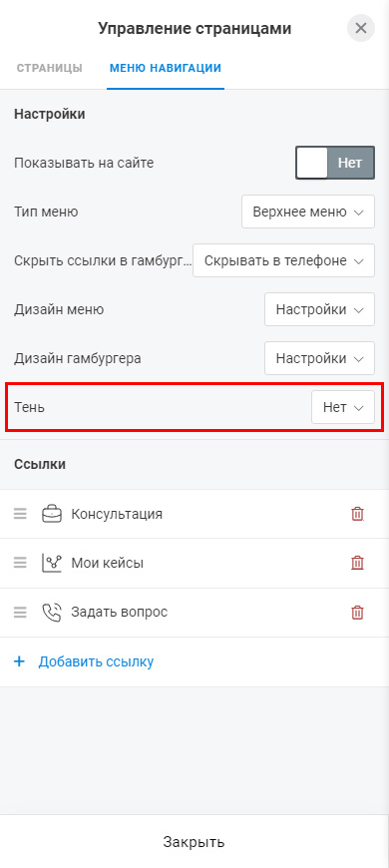Open the Мои кейсы link item
Viewport: 389px width, 868px height.
click(x=194, y=563)
